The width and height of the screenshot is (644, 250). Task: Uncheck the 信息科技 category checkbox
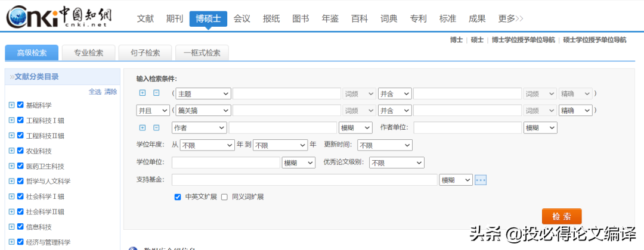20,227
